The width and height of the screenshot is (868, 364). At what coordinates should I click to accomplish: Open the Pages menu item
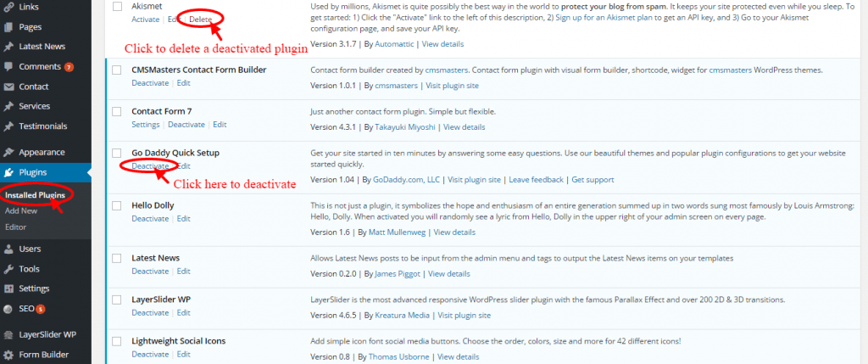tap(30, 26)
